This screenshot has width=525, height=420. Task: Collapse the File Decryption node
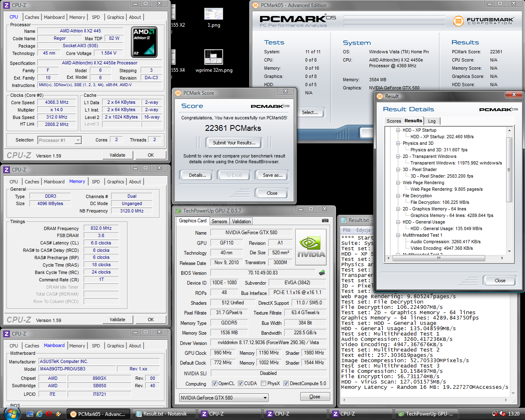pyautogui.click(x=398, y=196)
